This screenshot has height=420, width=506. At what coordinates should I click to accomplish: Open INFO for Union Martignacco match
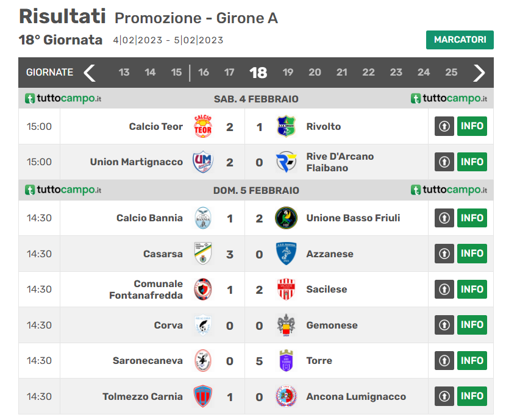(472, 162)
